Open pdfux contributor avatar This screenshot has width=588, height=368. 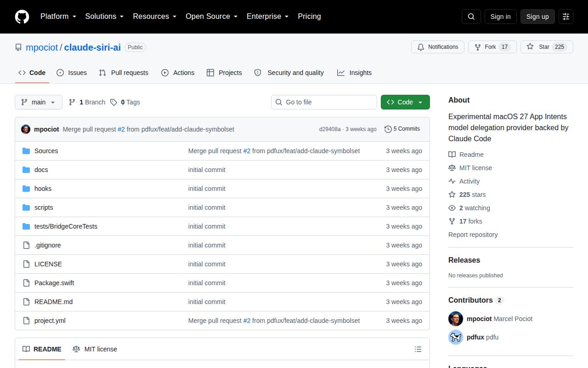point(456,337)
